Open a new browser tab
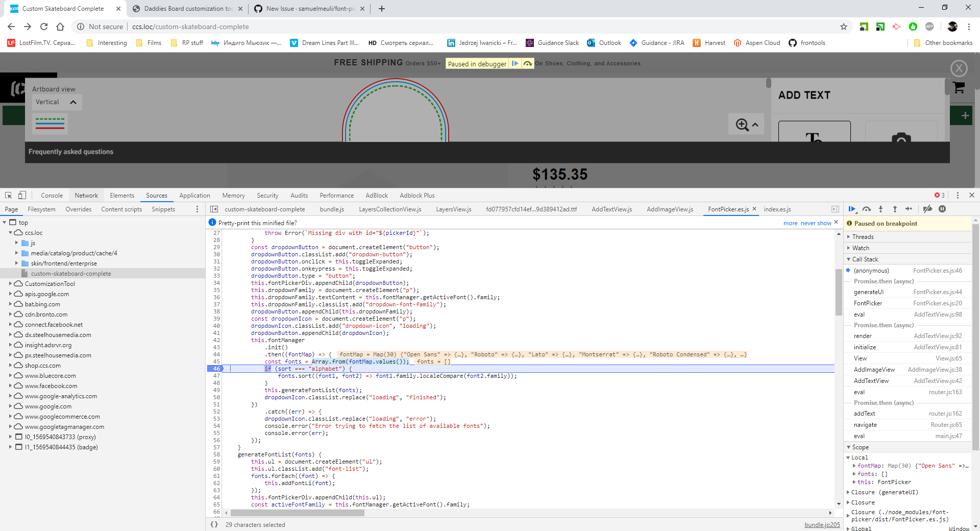The width and height of the screenshot is (980, 531). pos(382,9)
